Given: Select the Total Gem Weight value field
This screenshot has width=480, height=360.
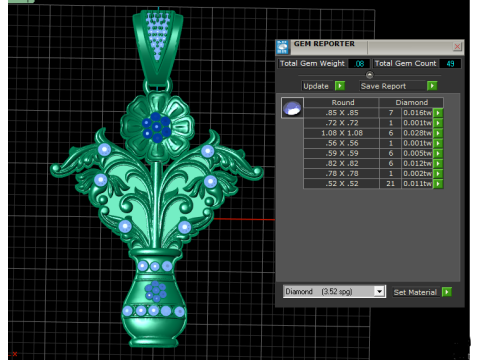Looking at the screenshot, I should (359, 63).
